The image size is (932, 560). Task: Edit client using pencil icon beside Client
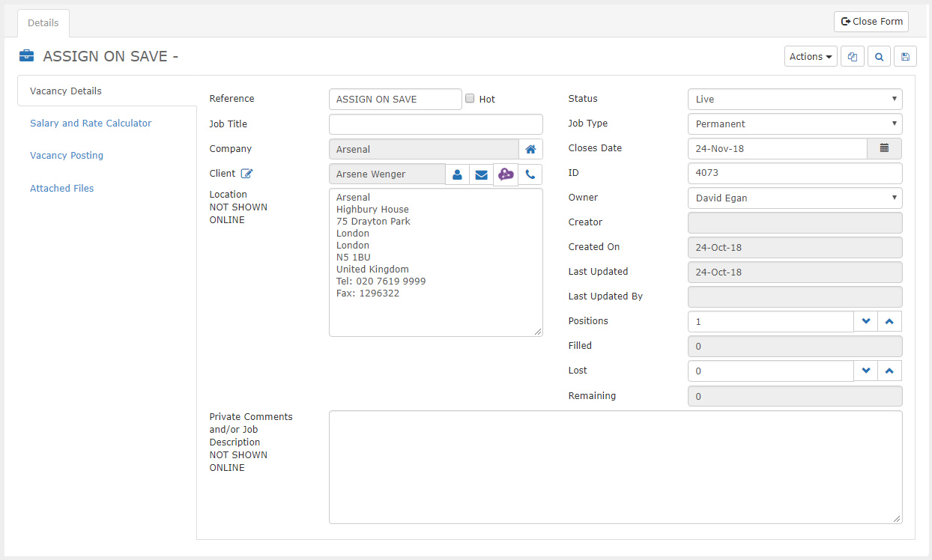point(247,174)
